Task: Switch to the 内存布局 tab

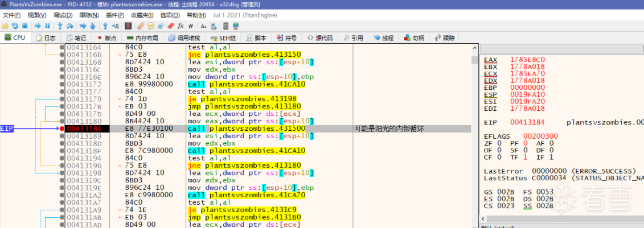Action: click(142, 38)
